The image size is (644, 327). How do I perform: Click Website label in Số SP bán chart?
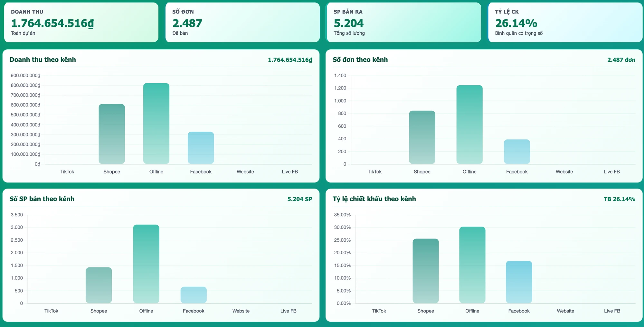(241, 311)
